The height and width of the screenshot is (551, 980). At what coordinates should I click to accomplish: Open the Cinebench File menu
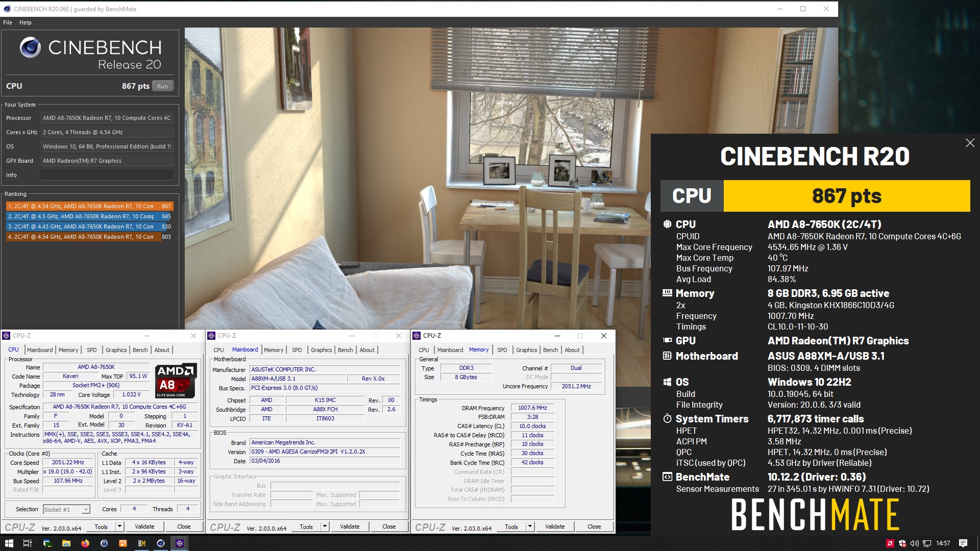[x=8, y=22]
